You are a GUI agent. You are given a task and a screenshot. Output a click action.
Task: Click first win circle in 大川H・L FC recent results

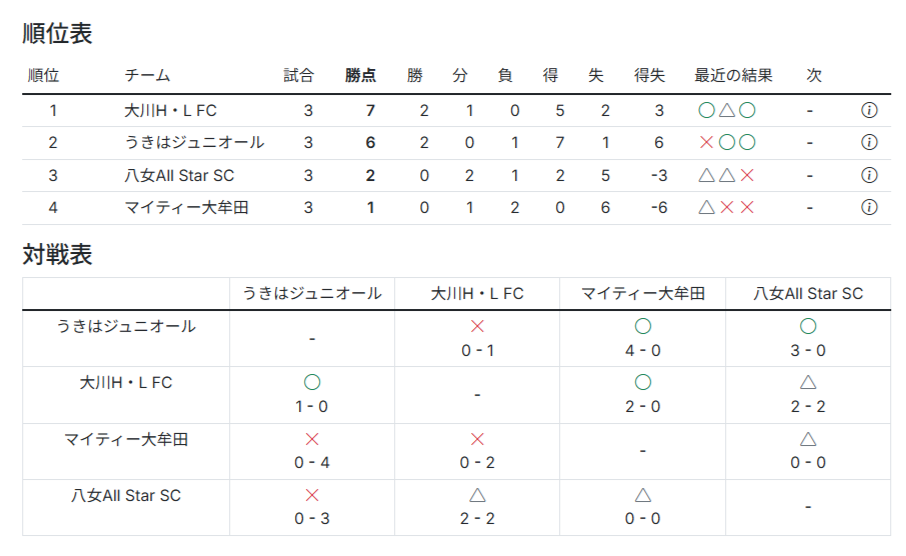[x=706, y=110]
